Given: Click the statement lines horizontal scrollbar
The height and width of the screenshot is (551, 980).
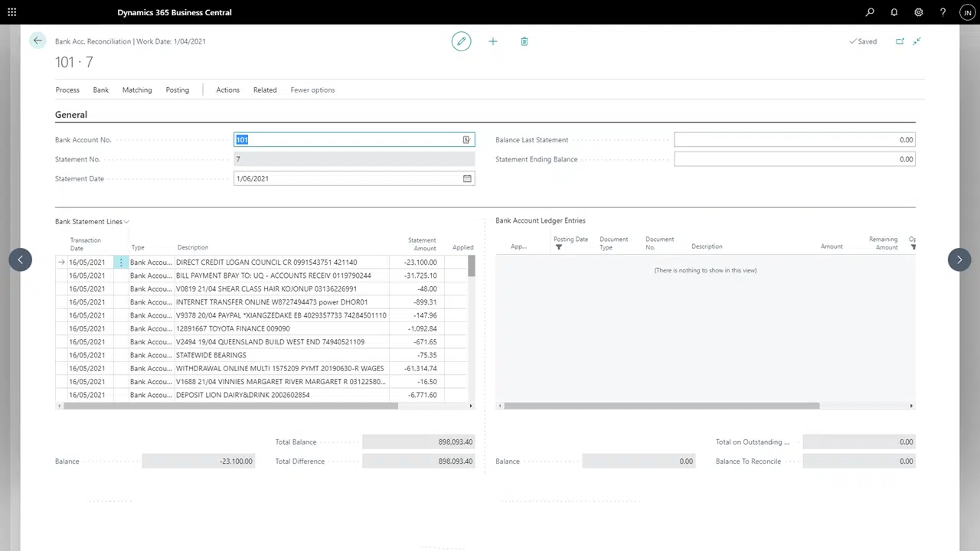Looking at the screenshot, I should click(231, 406).
